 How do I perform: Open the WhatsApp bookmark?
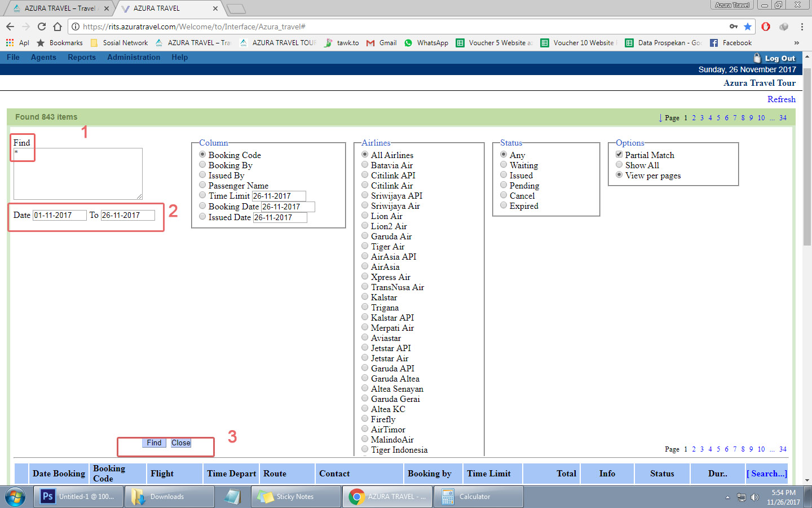click(426, 42)
